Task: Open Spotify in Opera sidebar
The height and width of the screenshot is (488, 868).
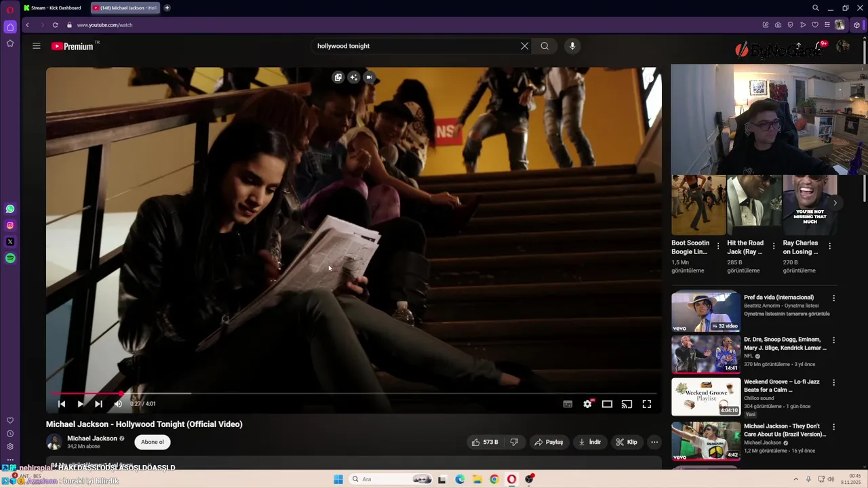Action: pyautogui.click(x=10, y=258)
